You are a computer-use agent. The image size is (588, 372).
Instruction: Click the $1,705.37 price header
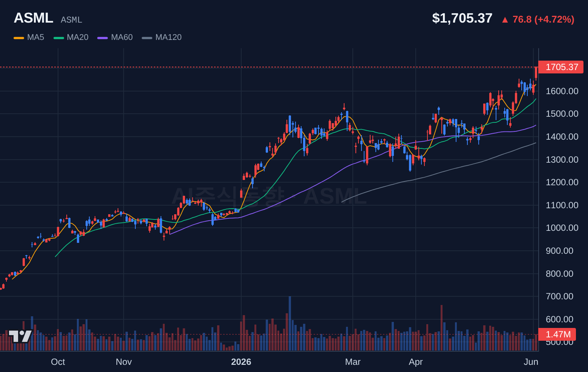462,18
